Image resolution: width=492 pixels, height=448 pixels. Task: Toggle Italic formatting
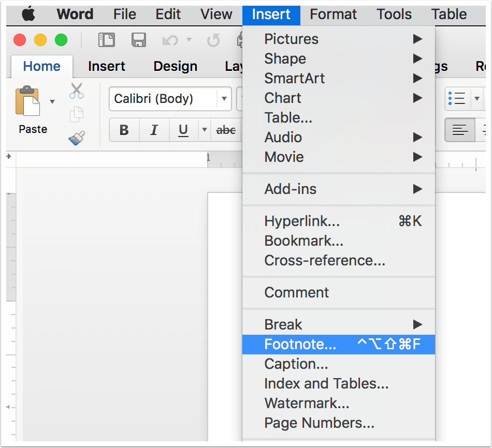click(x=154, y=130)
